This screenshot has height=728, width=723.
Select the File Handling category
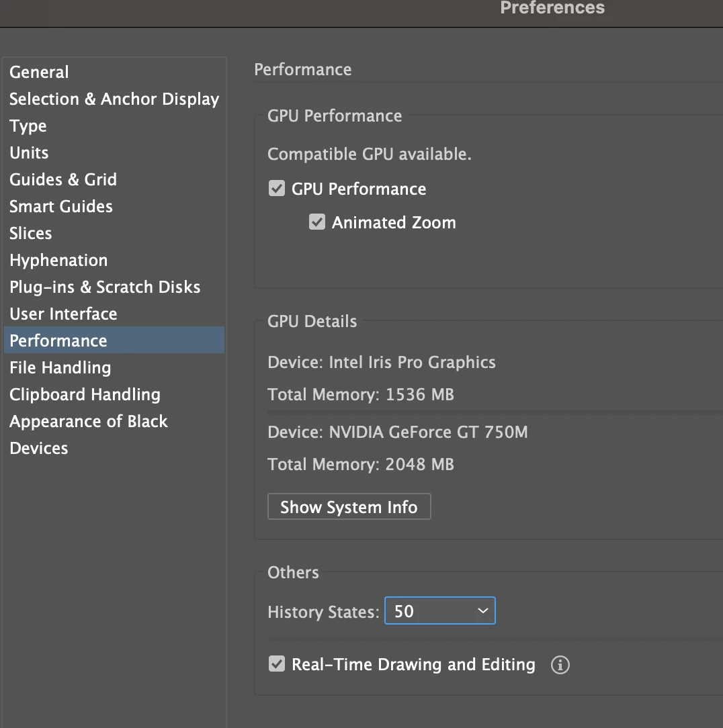pyautogui.click(x=60, y=367)
